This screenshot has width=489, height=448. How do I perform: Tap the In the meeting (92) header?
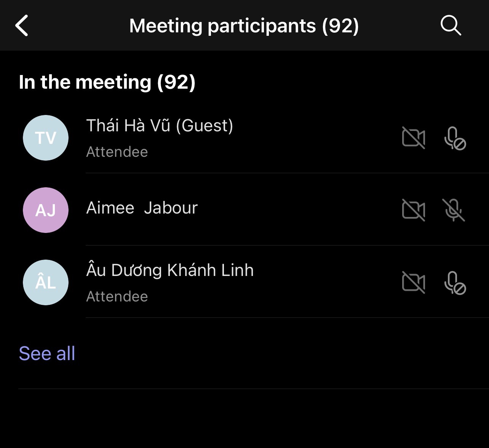(x=107, y=82)
